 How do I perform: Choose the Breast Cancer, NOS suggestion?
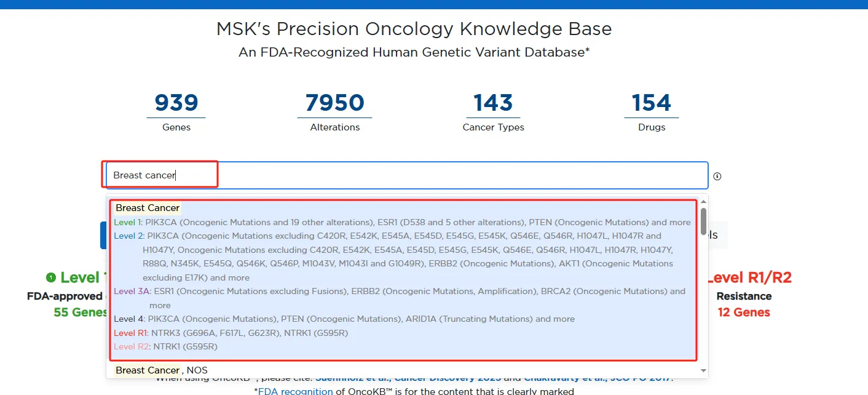point(162,370)
